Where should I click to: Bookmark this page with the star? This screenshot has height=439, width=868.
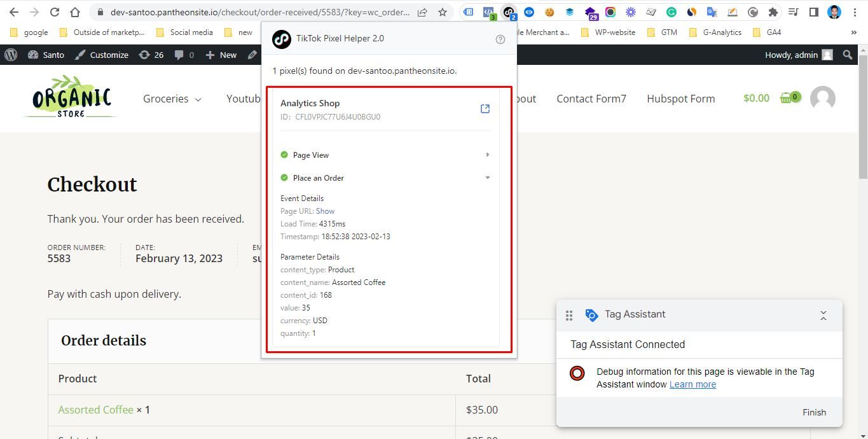coord(443,12)
